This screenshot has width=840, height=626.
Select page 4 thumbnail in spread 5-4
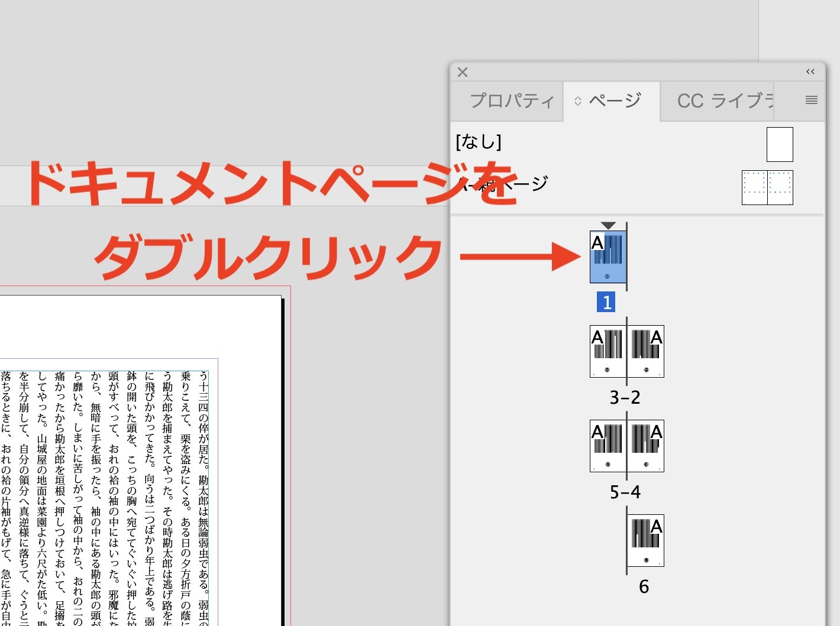click(x=645, y=446)
